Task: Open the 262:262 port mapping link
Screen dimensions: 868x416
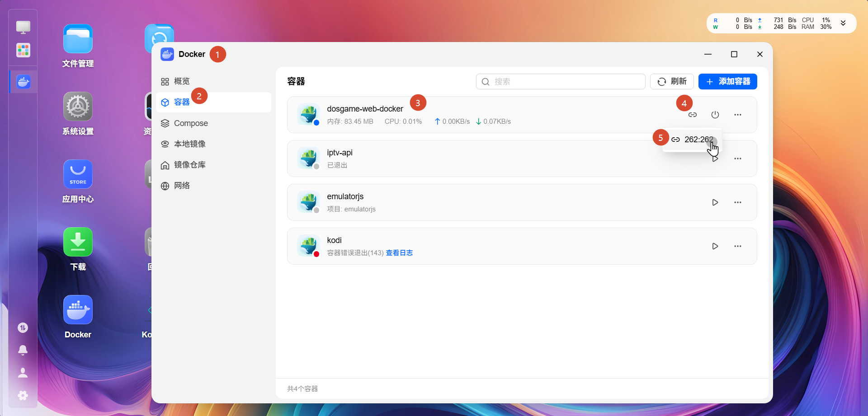Action: coord(692,140)
